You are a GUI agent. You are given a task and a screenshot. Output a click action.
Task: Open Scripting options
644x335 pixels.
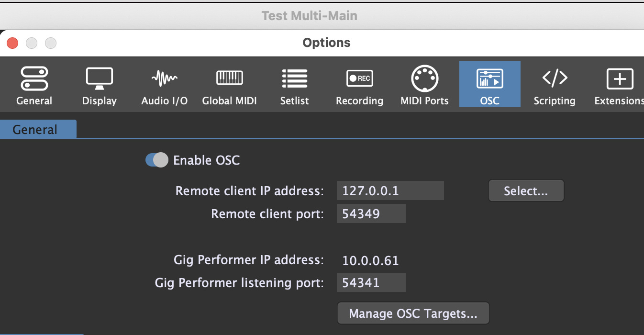(x=555, y=85)
